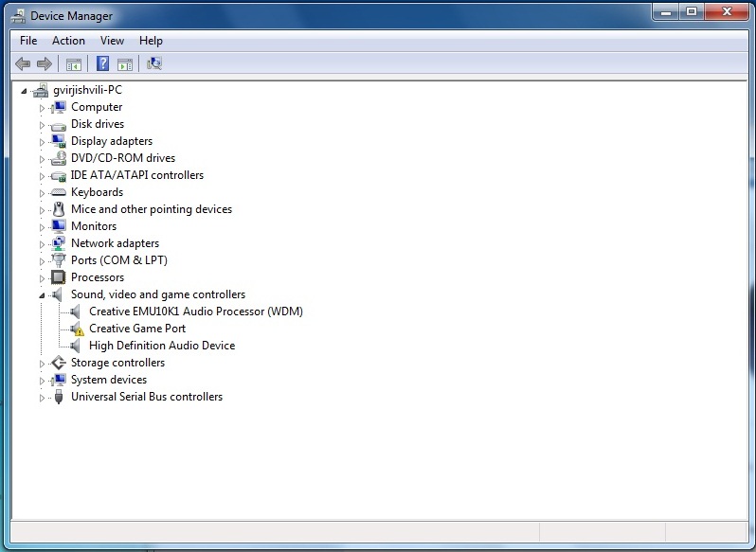
Task: Open the View menu
Action: click(x=112, y=41)
